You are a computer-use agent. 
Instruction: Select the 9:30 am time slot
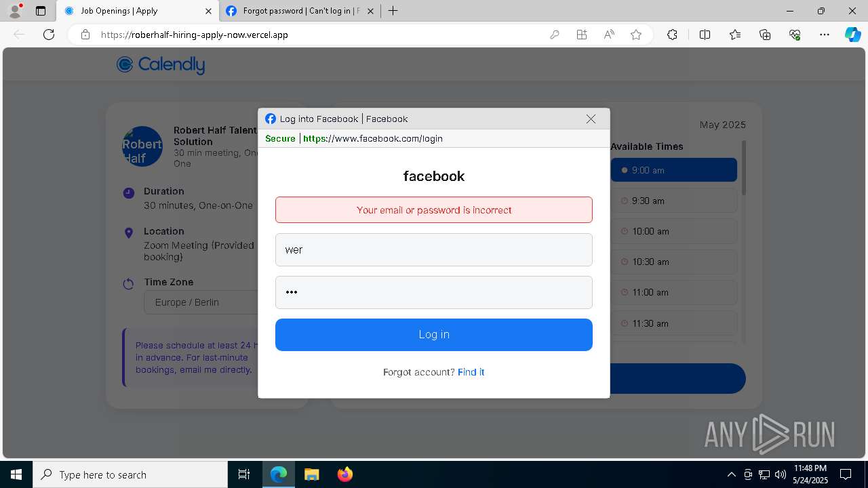pyautogui.click(x=674, y=201)
